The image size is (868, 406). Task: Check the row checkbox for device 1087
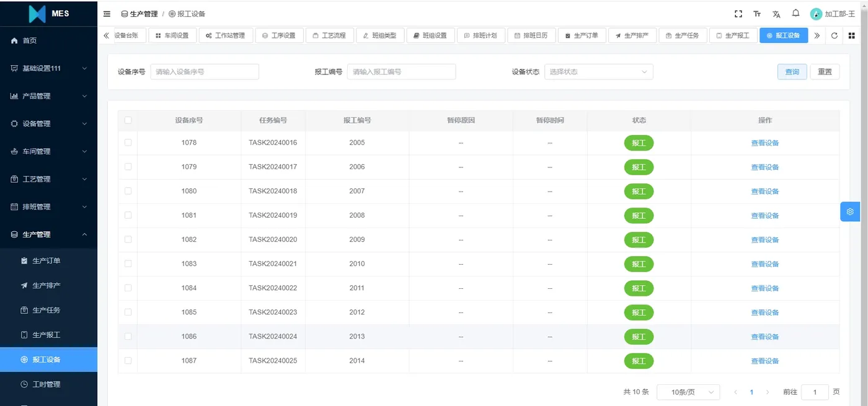pyautogui.click(x=128, y=360)
